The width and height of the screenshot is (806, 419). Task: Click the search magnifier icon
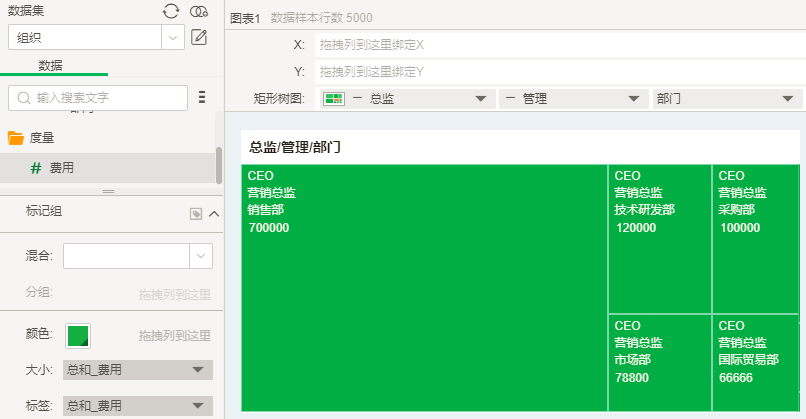[24, 98]
